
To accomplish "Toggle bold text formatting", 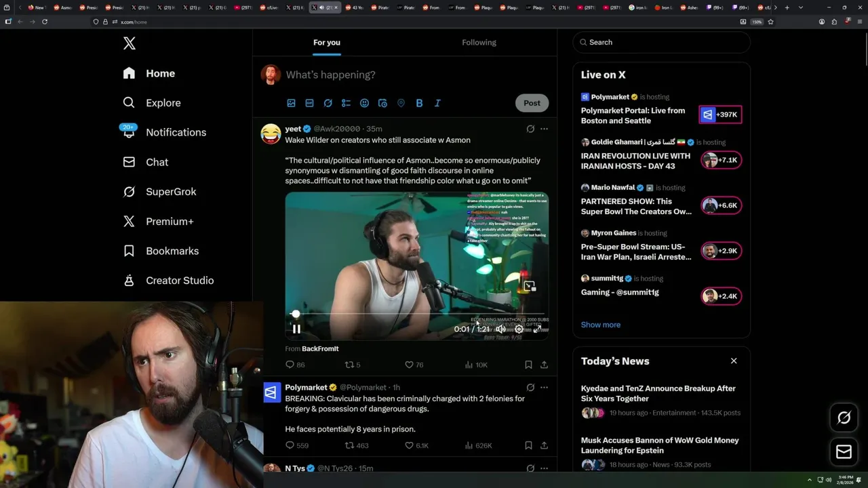I will tap(419, 103).
